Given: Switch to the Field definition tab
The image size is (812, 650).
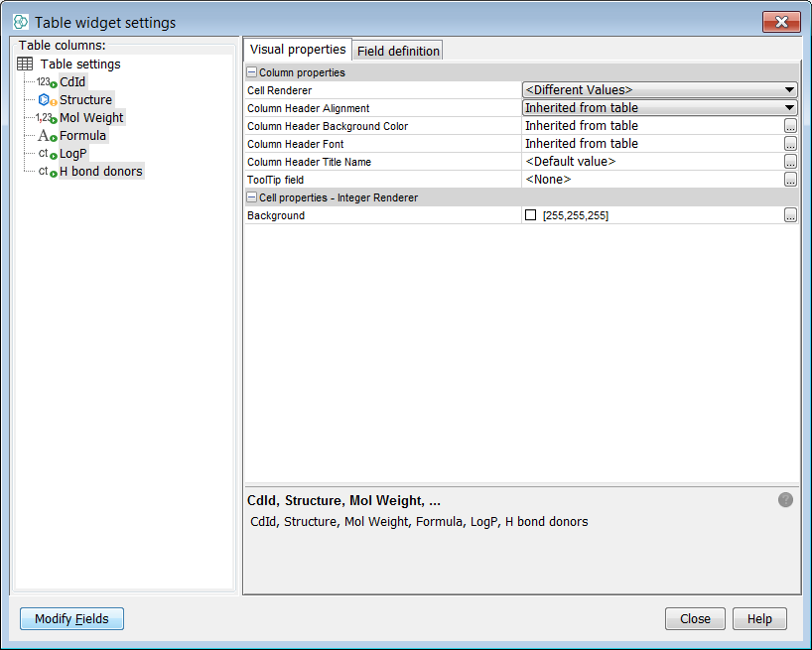Looking at the screenshot, I should tap(398, 51).
